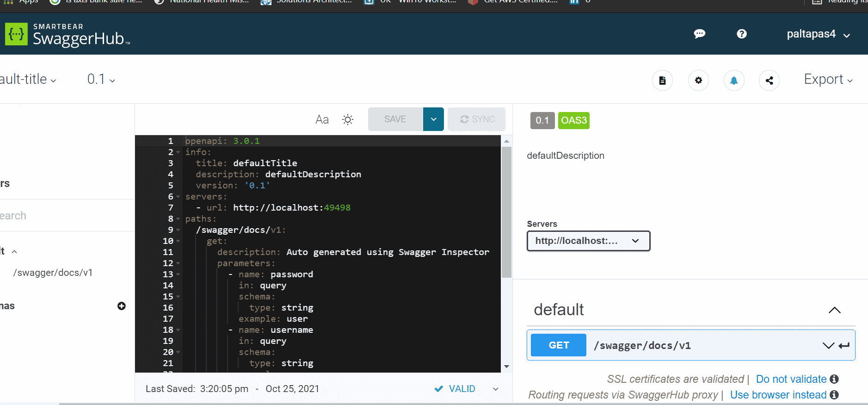
Task: Click the openapi: 3.0.1 line in editor
Action: click(222, 141)
